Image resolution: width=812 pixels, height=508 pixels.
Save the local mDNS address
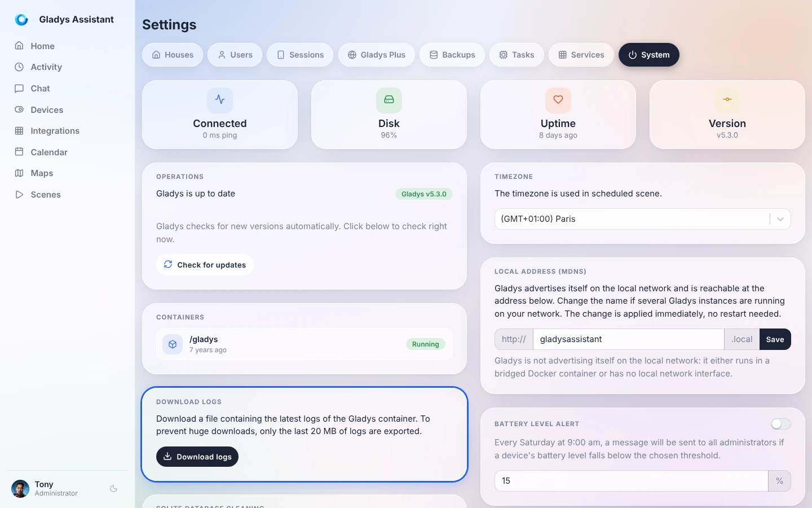pyautogui.click(x=775, y=339)
